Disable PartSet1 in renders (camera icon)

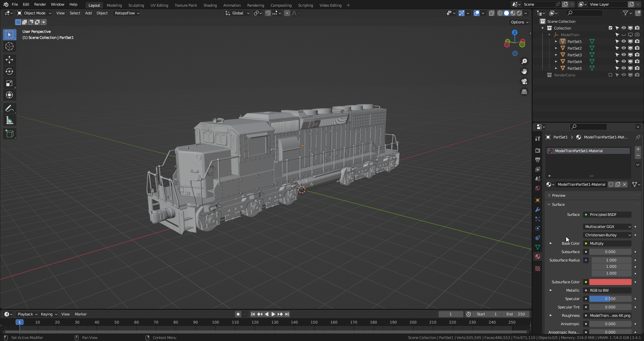click(x=637, y=41)
